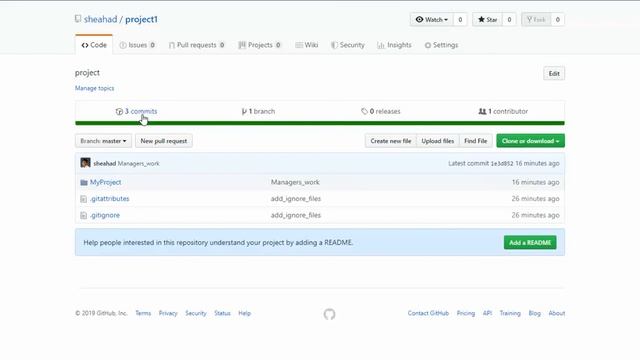The height and width of the screenshot is (360, 640).
Task: Click the green language stats bar
Action: click(x=320, y=123)
